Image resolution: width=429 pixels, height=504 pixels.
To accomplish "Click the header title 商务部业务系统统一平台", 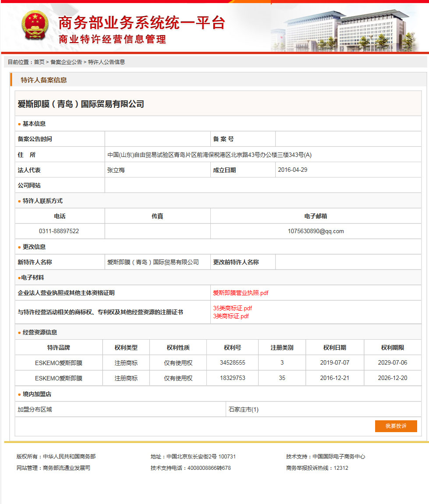I will (142, 23).
